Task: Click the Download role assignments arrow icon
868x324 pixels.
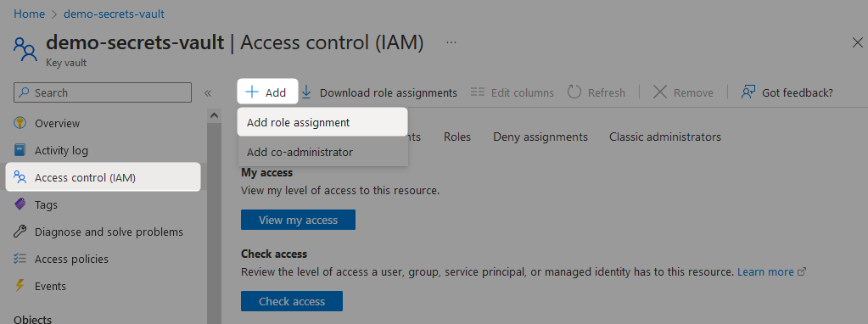Action: [306, 92]
